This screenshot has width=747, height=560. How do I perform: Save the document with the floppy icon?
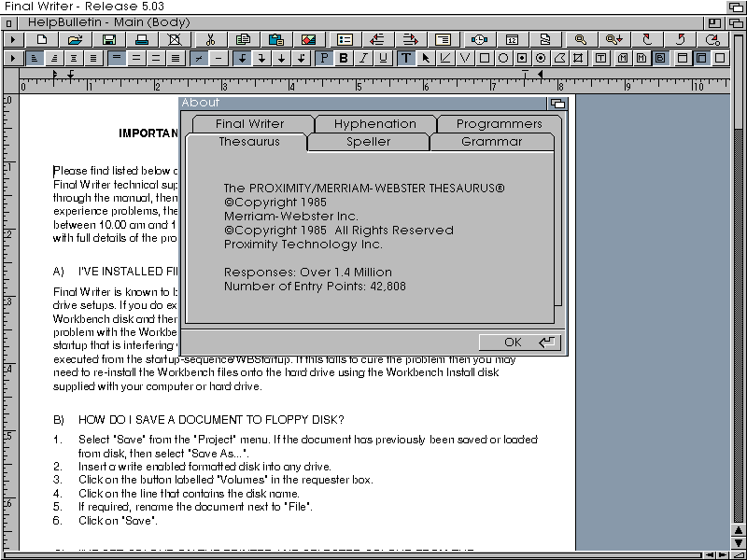(x=108, y=39)
